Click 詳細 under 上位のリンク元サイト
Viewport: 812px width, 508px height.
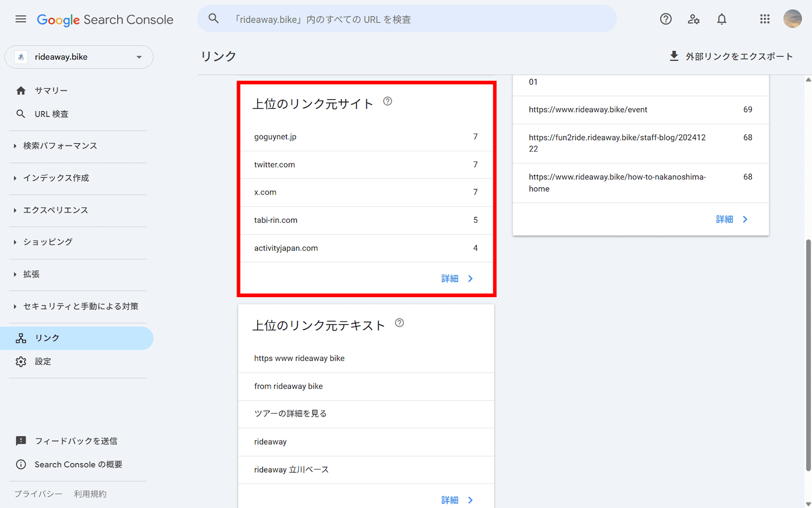[x=456, y=278]
